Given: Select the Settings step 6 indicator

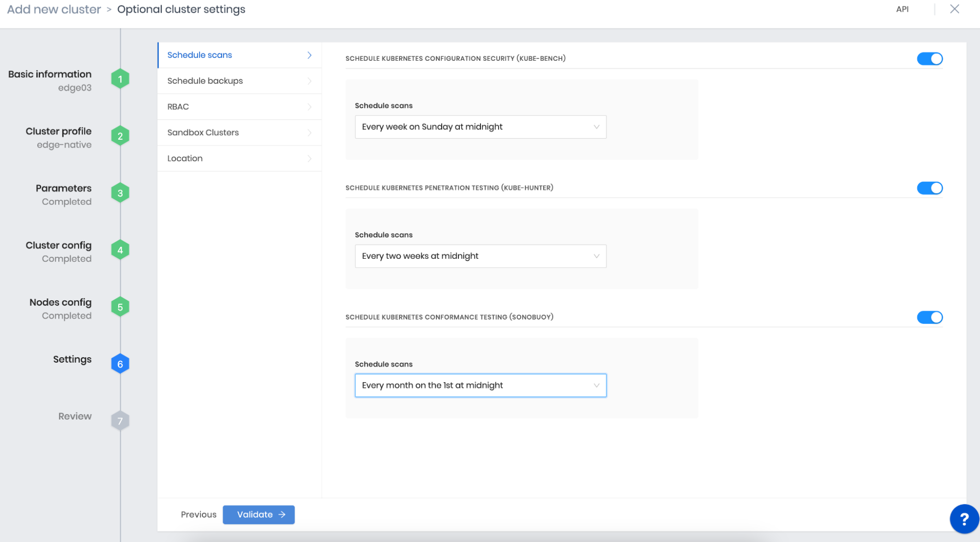Looking at the screenshot, I should pos(120,363).
